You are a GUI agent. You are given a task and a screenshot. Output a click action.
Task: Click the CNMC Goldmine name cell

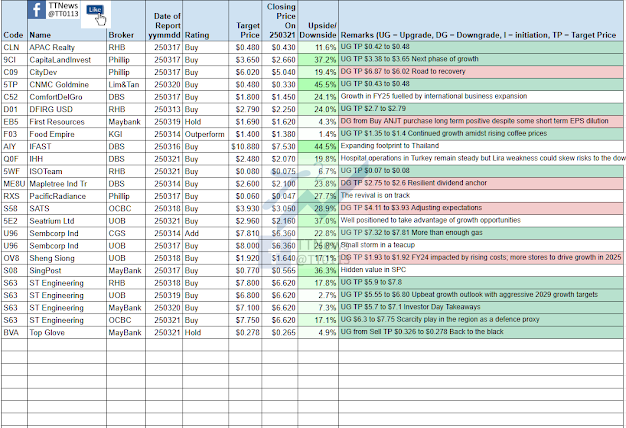click(x=67, y=85)
